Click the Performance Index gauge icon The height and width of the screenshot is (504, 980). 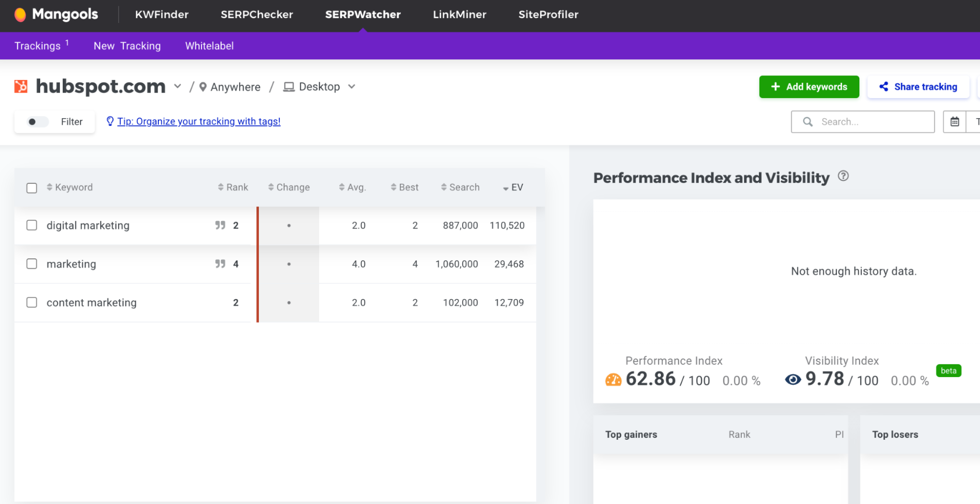click(613, 379)
